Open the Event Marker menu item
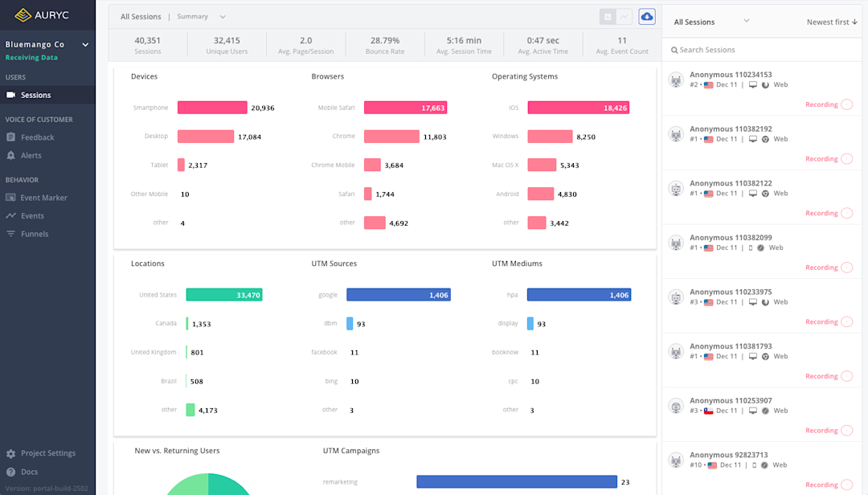This screenshot has height=495, width=868. 43,198
